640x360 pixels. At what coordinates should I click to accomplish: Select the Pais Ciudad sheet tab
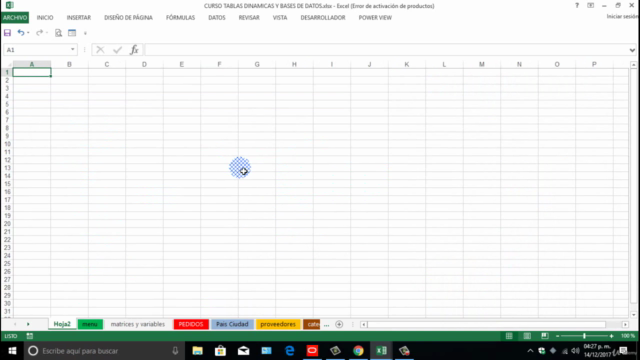(232, 324)
